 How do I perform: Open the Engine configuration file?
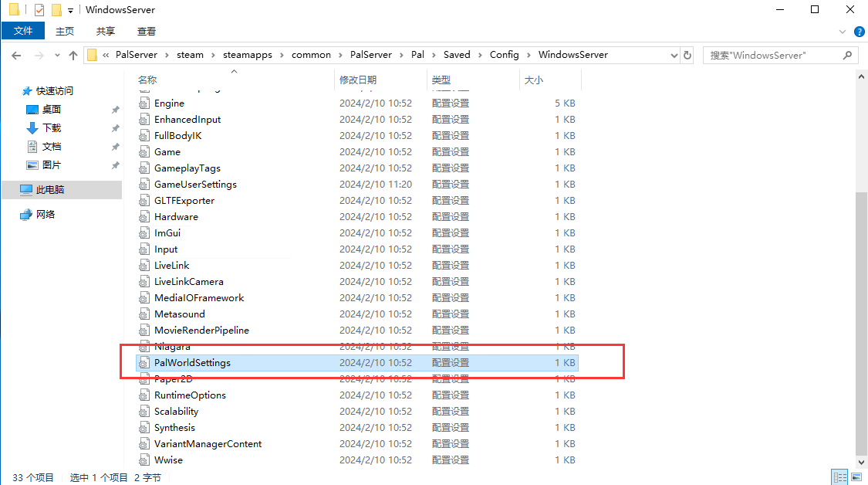(x=167, y=103)
